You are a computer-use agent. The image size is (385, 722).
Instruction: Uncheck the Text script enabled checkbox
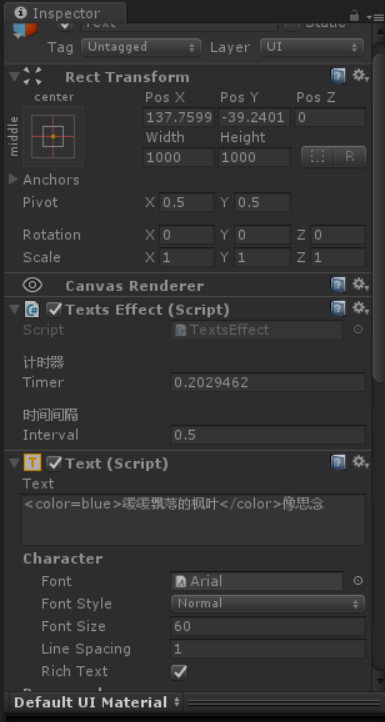[x=54, y=464]
